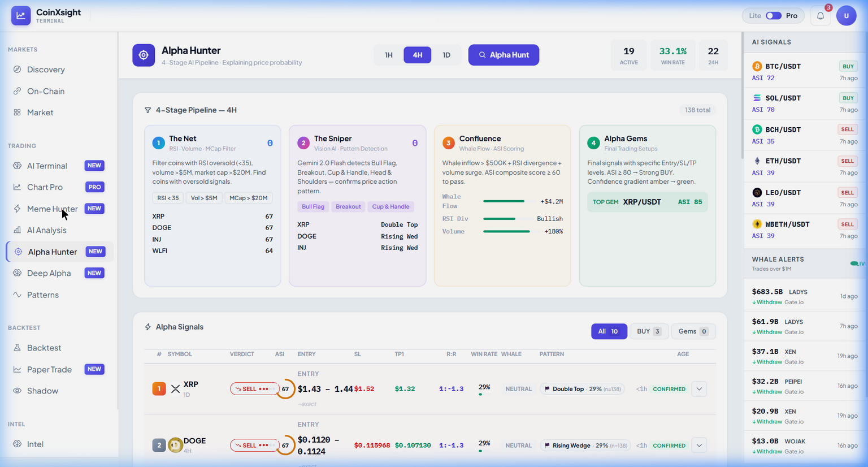Click the Alpha Hunter target icon in header
Viewport: 868px width, 467px height.
[x=144, y=55]
